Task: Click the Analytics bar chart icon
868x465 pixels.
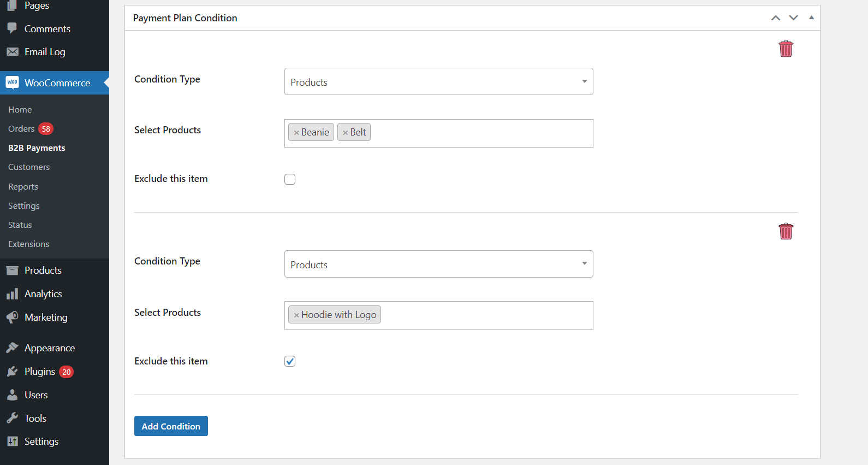Action: (x=12, y=294)
